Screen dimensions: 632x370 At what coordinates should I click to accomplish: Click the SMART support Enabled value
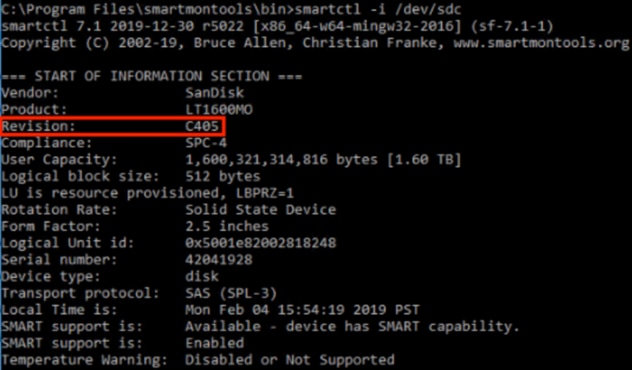pyautogui.click(x=214, y=343)
